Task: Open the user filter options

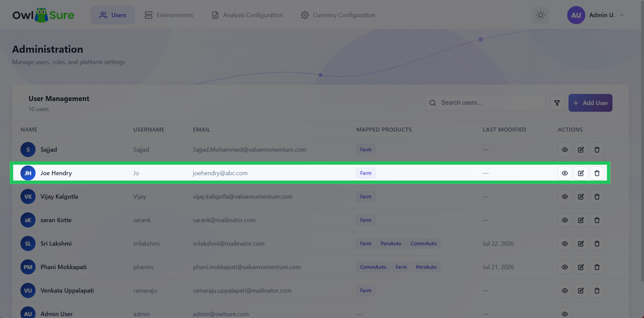Action: click(557, 103)
